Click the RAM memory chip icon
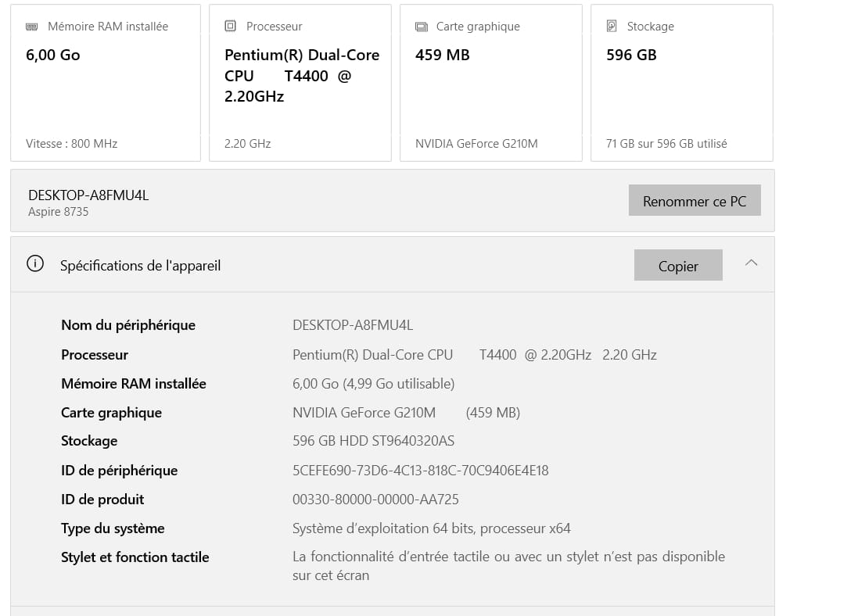Viewport: 858px width, 616px height. tap(32, 27)
